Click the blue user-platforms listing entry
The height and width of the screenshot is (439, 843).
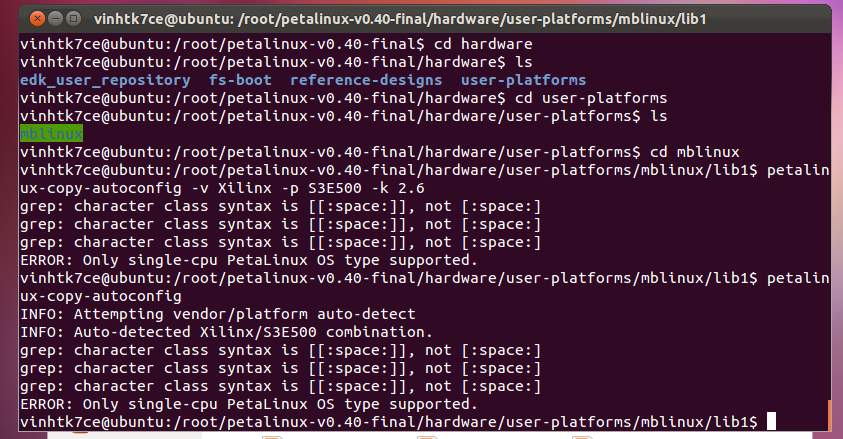(524, 80)
